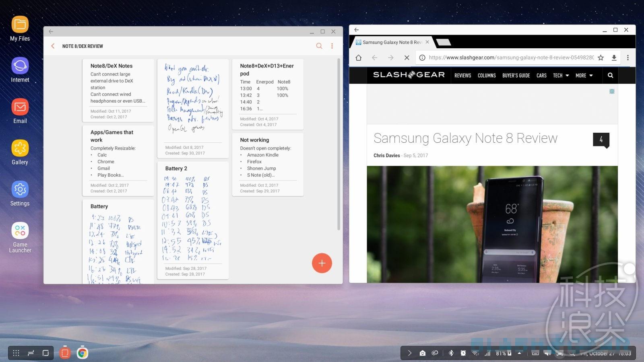
Task: Click the Chris Davies author link
Action: pyautogui.click(x=386, y=155)
